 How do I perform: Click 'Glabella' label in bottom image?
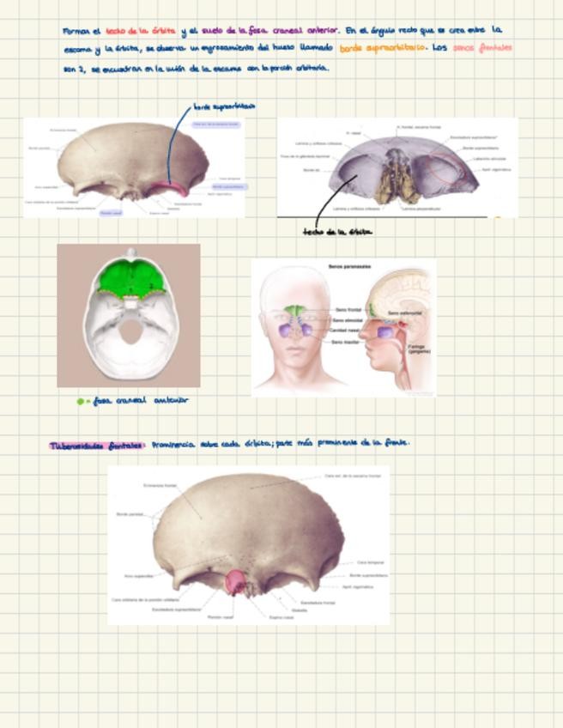pyautogui.click(x=300, y=610)
